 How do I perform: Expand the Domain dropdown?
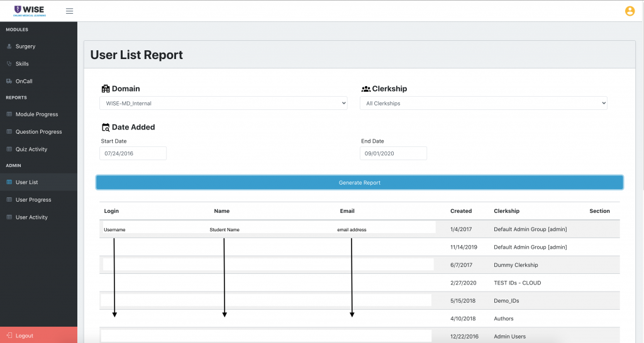223,103
